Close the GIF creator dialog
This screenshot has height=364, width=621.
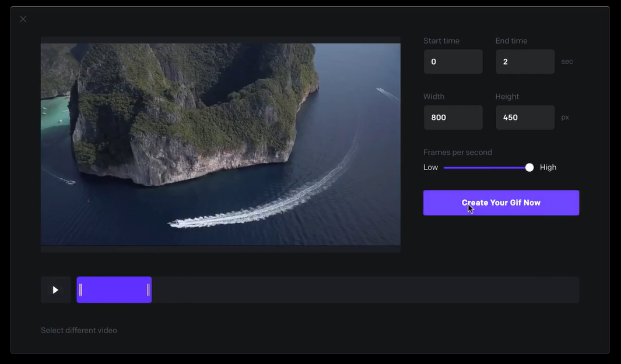point(23,19)
